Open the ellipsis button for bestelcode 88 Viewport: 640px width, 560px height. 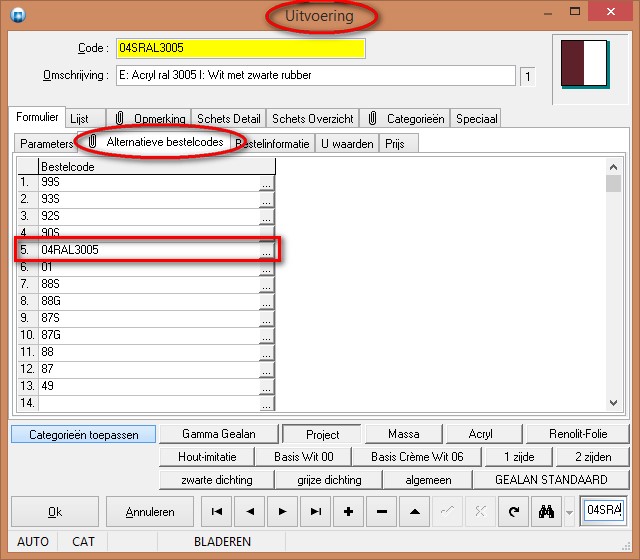point(267,354)
